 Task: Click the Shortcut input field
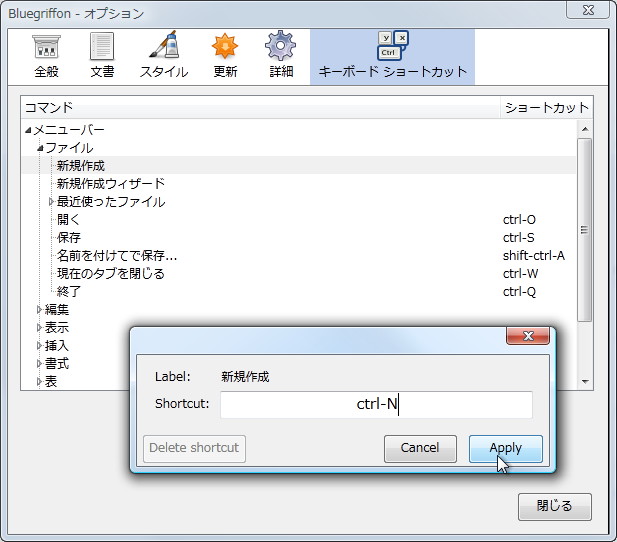click(x=376, y=405)
